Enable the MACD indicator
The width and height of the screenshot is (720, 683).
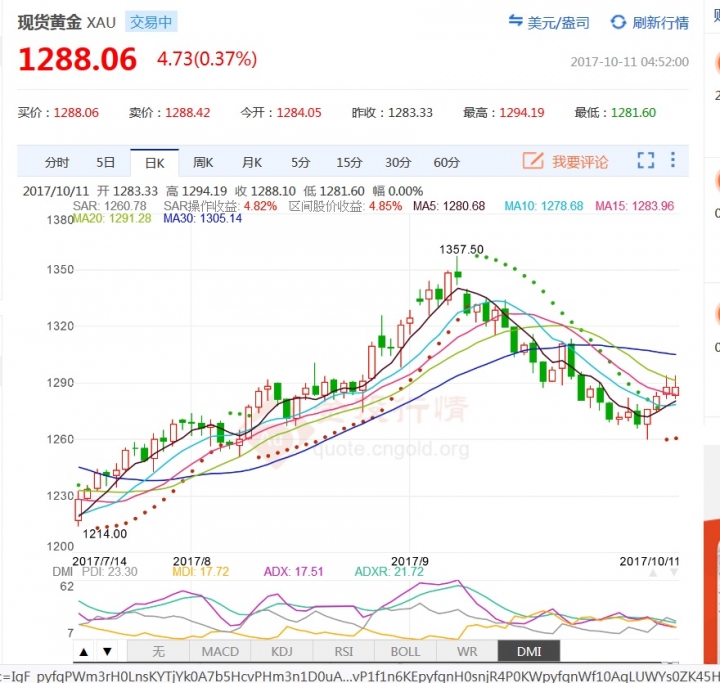[220, 651]
